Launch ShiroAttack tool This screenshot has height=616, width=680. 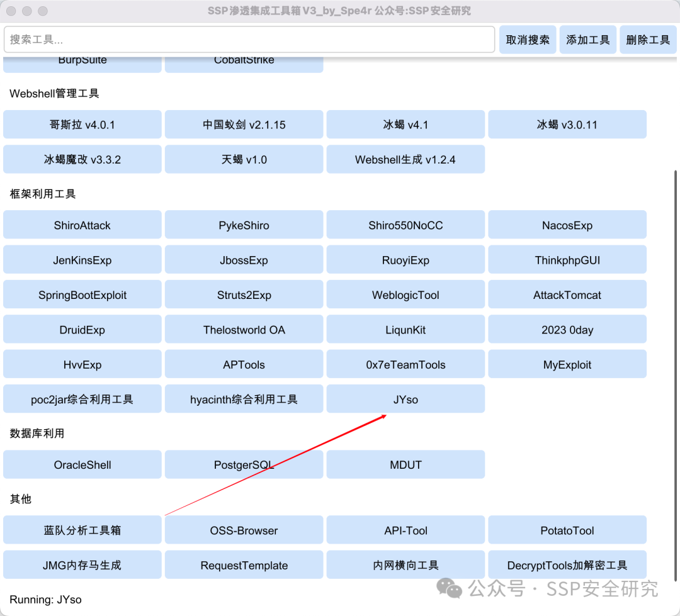tap(82, 225)
